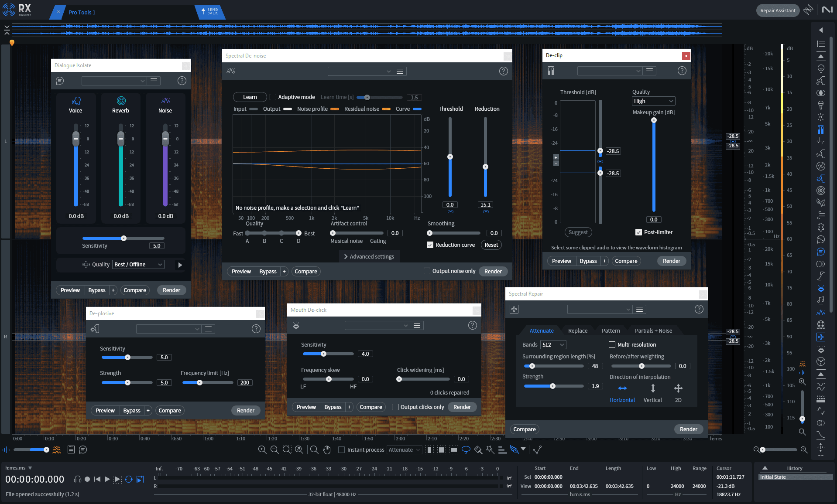Viewport: 837px width, 504px height.
Task: Open the Spectral De-noise preset dropdown
Action: (x=360, y=71)
